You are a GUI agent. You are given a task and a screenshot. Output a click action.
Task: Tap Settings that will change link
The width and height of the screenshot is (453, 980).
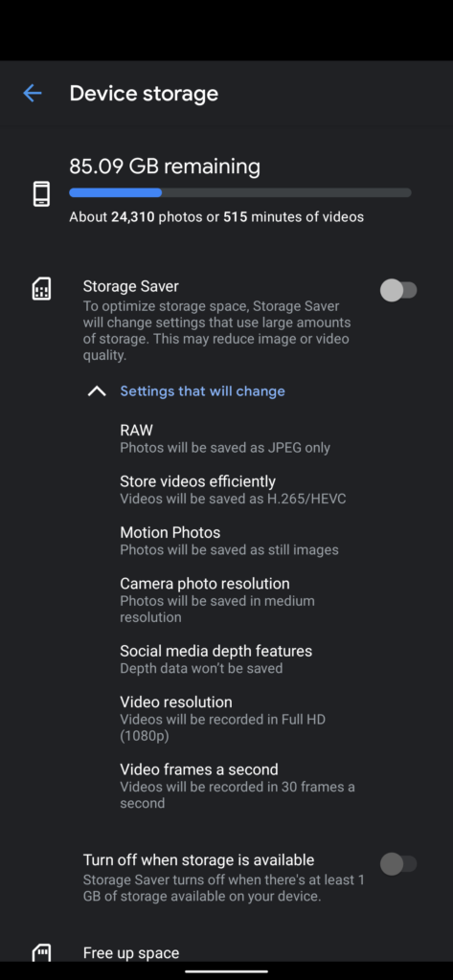click(x=203, y=391)
